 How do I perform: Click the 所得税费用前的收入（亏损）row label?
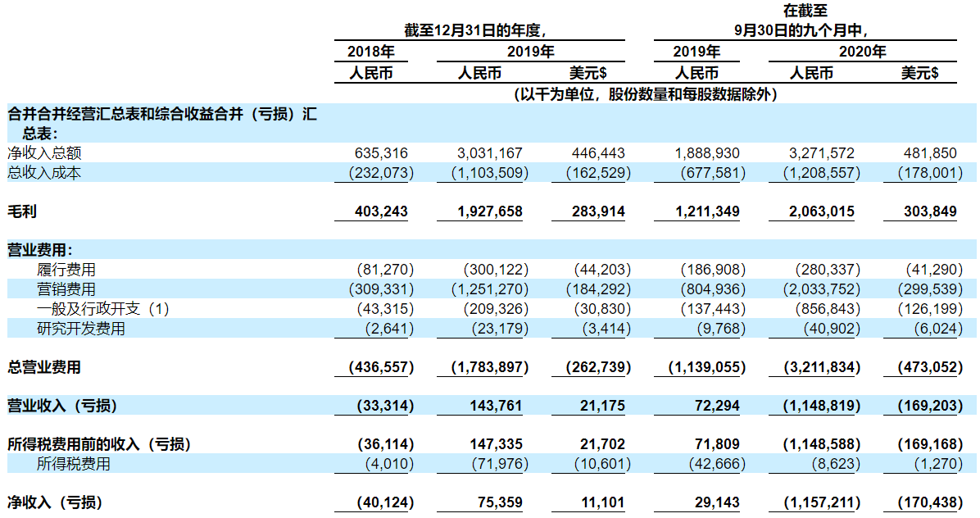point(99,444)
